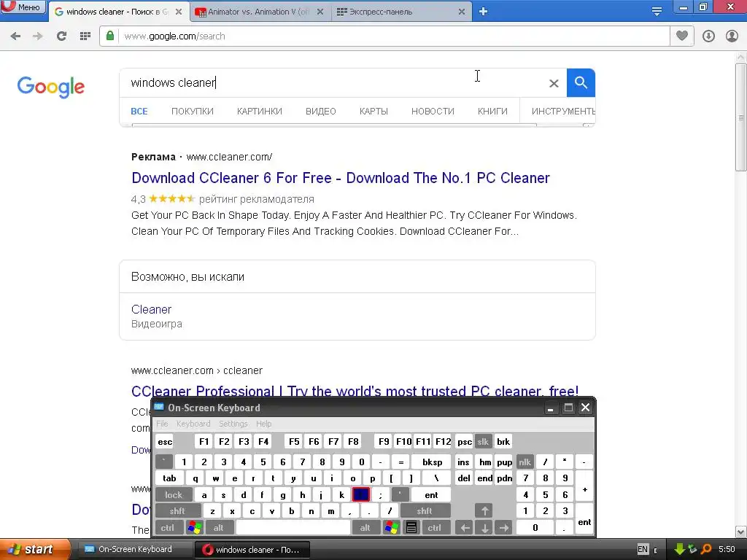The image size is (747, 560).
Task: Open the Windows start button
Action: pyautogui.click(x=35, y=550)
